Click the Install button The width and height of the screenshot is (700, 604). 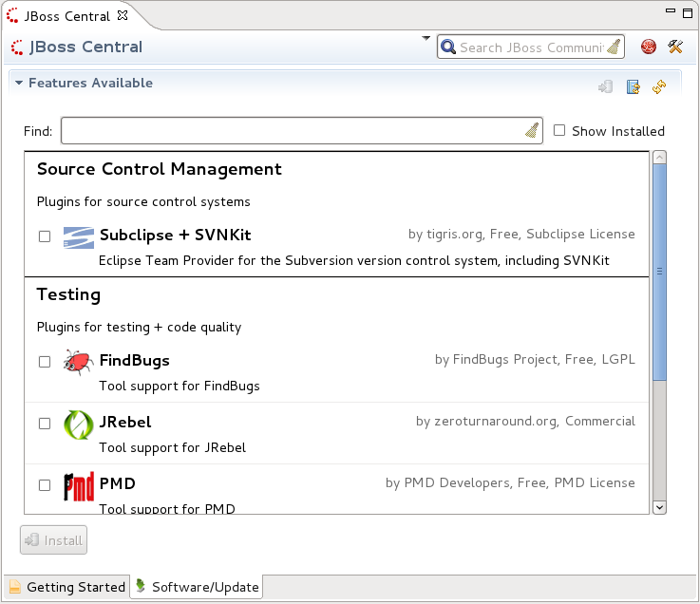click(53, 540)
